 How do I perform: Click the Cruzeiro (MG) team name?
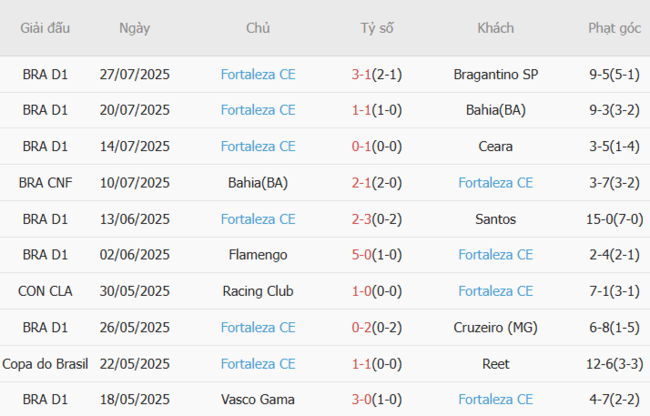point(495,327)
